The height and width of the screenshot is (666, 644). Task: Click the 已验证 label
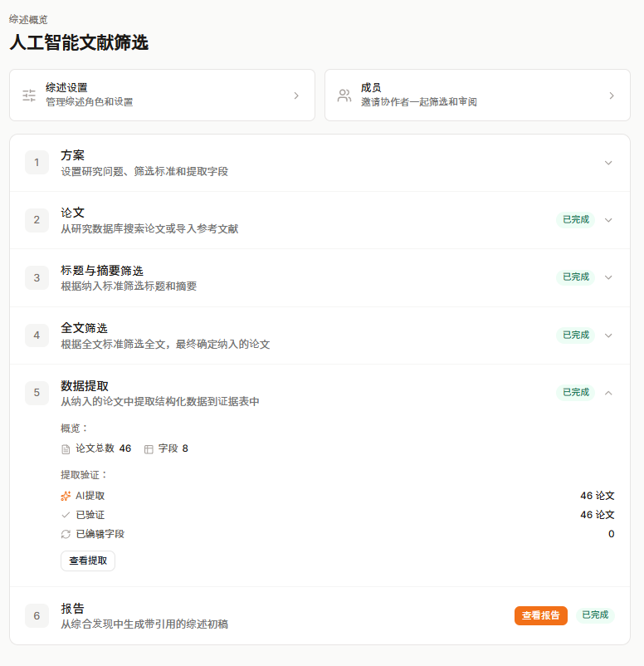(x=90, y=515)
